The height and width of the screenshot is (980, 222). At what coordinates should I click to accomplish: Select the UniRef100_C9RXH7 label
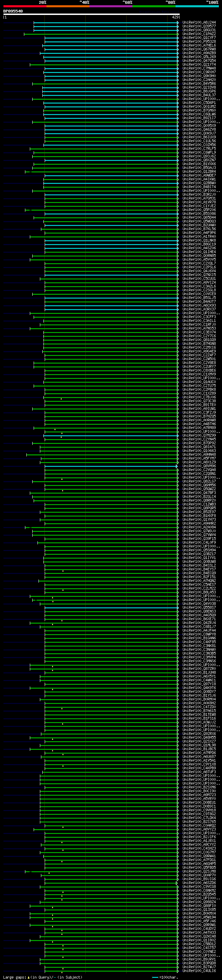(199, 72)
